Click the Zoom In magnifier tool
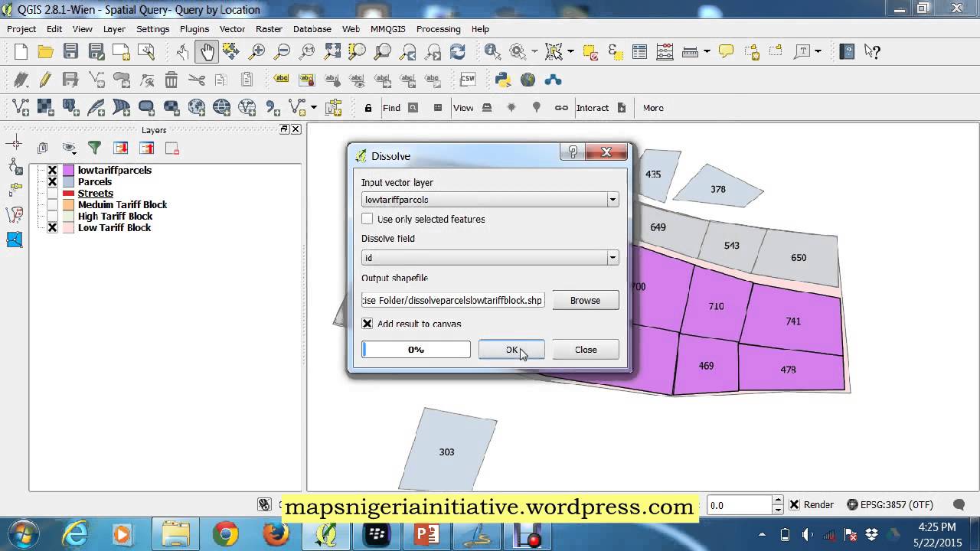Screen dimensions: 980x551 257,51
